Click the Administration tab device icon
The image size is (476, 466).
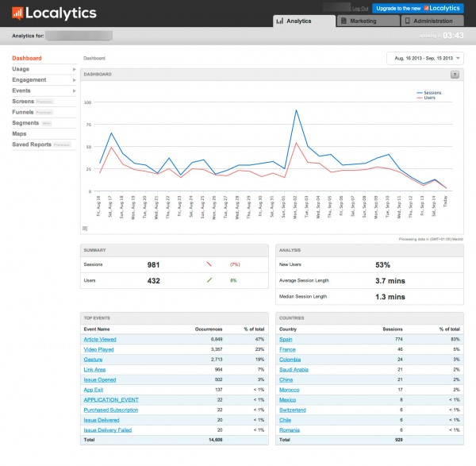point(408,21)
